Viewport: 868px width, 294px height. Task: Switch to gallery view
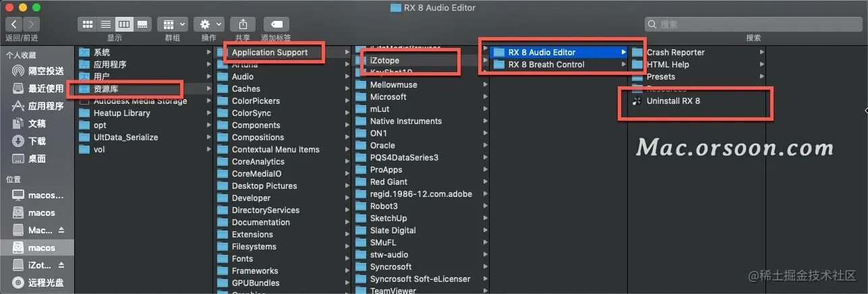142,24
